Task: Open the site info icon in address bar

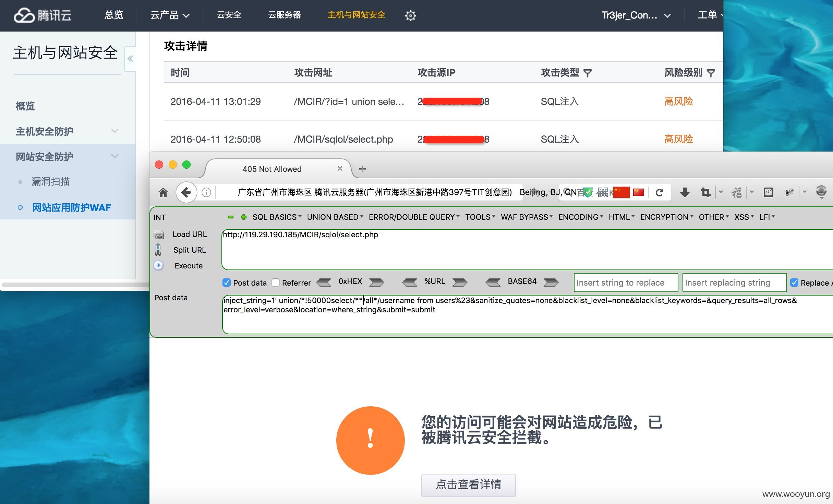Action: [x=206, y=192]
